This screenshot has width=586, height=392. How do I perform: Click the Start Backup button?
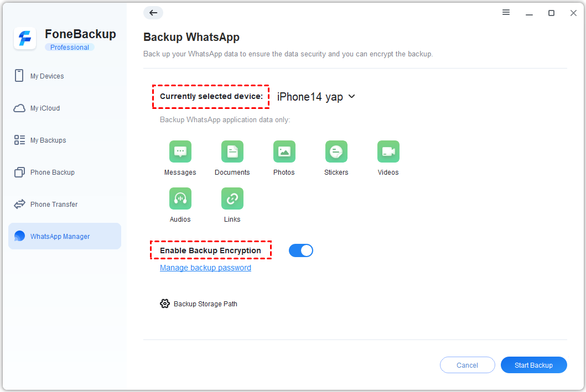click(x=533, y=365)
